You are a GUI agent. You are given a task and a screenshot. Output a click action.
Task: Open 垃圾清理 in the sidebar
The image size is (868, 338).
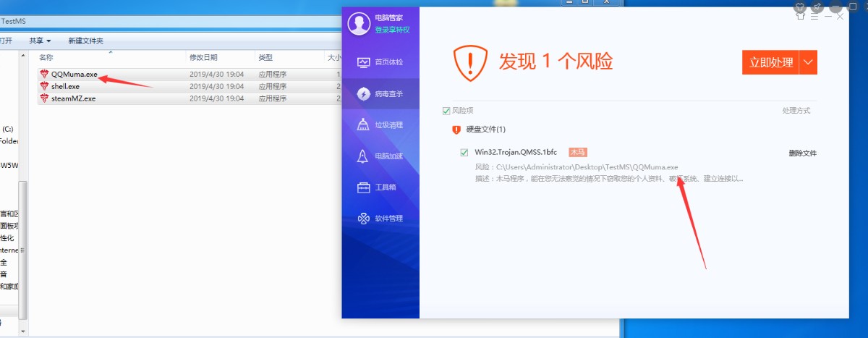click(x=380, y=125)
